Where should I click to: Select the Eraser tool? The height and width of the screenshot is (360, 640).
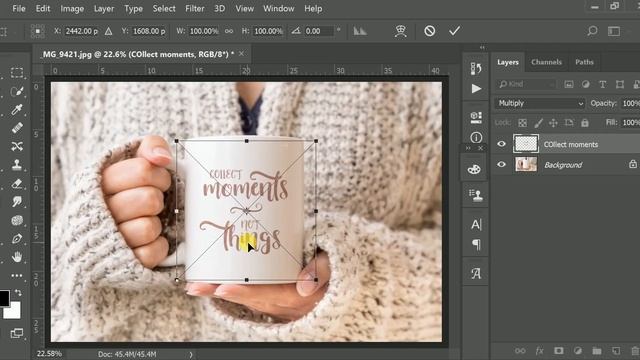17,184
